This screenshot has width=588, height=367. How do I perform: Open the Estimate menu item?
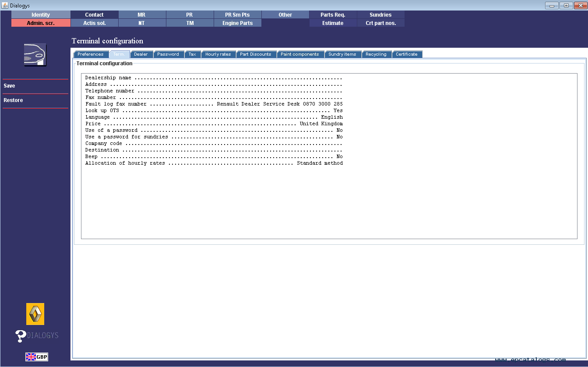[333, 23]
